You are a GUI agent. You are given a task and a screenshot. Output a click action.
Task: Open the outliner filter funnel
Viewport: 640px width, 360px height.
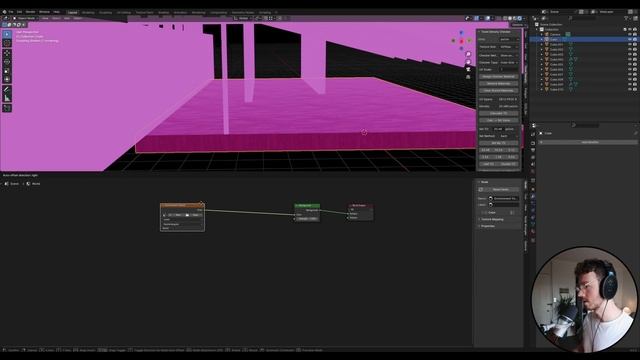coord(627,18)
